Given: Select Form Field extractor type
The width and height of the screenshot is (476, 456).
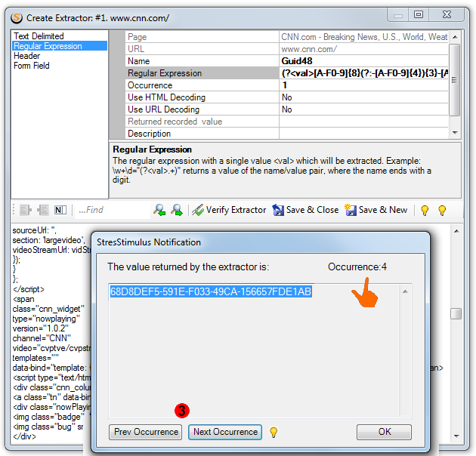Looking at the screenshot, I should tap(31, 66).
